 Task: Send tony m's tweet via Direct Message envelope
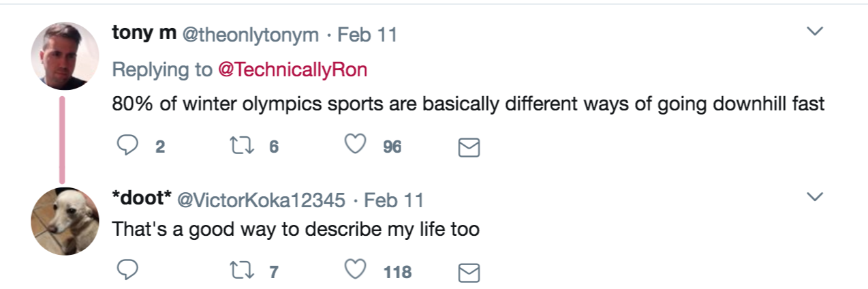coord(469,148)
